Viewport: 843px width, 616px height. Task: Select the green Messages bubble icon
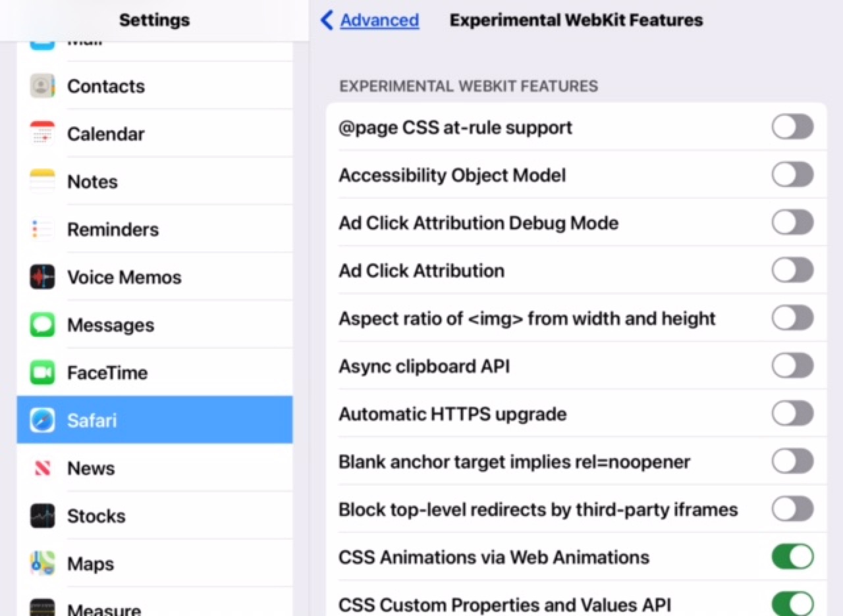42,325
